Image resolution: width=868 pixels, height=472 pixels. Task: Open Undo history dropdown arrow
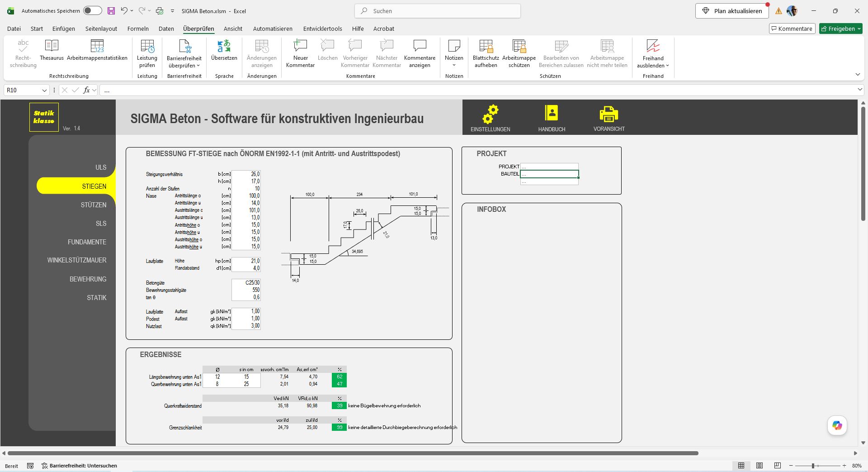click(x=132, y=11)
